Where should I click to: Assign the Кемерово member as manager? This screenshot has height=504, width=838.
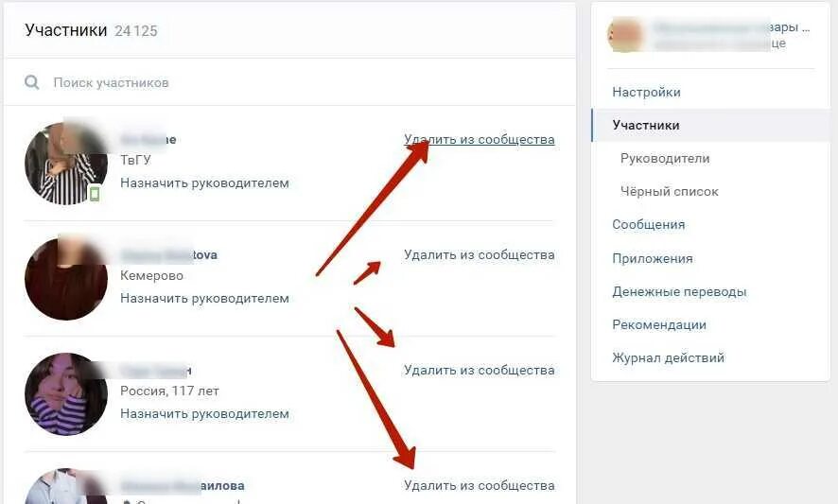click(x=204, y=299)
